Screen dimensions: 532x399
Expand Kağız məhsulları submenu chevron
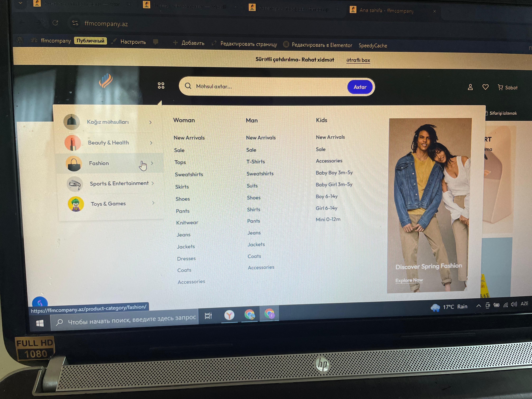[x=150, y=122]
